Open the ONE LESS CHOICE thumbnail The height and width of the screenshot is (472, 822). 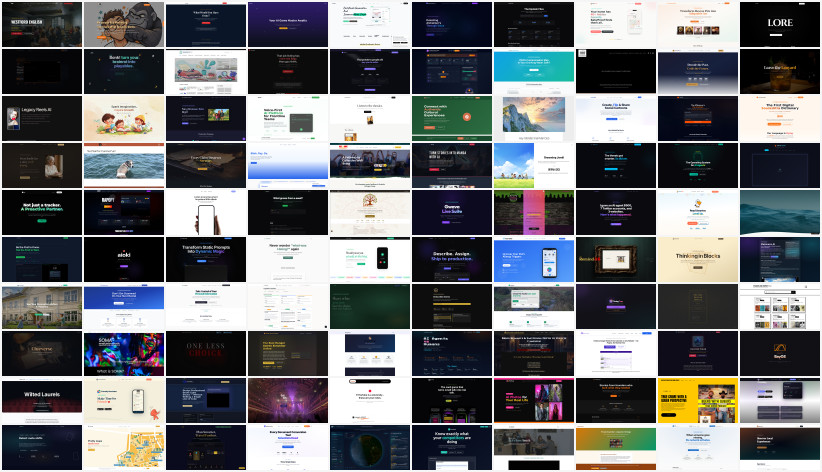[206, 353]
